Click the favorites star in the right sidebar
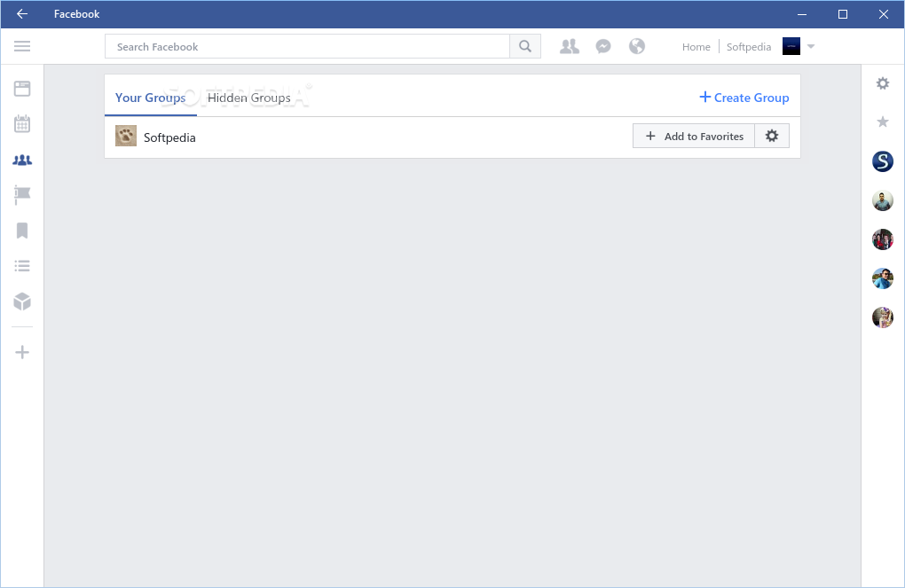This screenshot has width=905, height=588. click(x=883, y=122)
